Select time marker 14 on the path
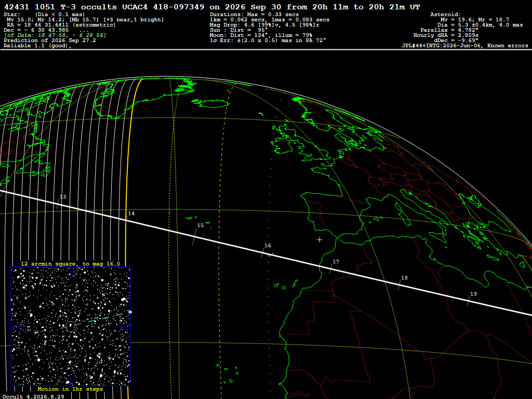 tap(131, 214)
